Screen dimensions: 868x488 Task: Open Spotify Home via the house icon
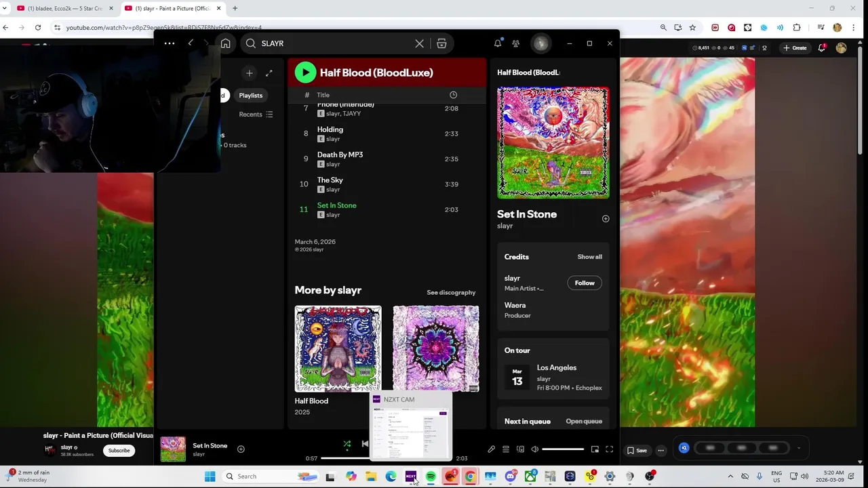[225, 43]
